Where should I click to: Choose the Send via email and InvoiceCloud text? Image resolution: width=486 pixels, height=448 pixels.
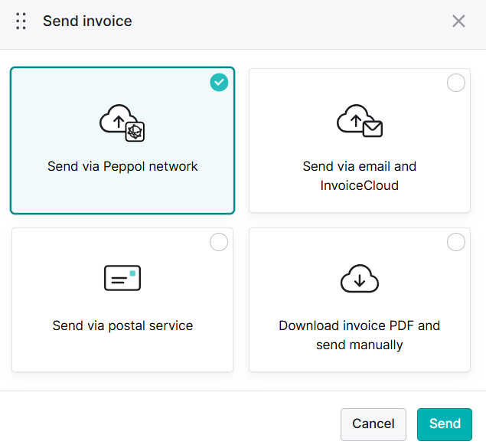pyautogui.click(x=360, y=176)
